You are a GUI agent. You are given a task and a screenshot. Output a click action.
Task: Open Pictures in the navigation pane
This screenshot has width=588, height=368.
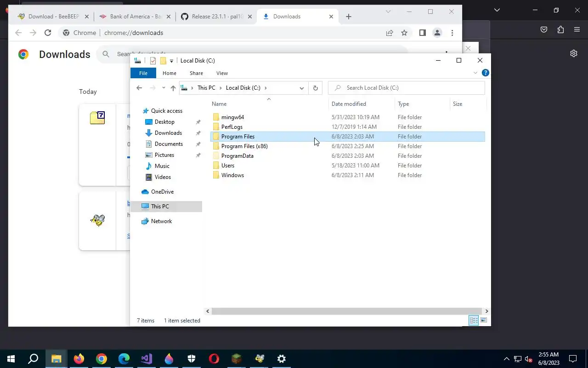164,155
